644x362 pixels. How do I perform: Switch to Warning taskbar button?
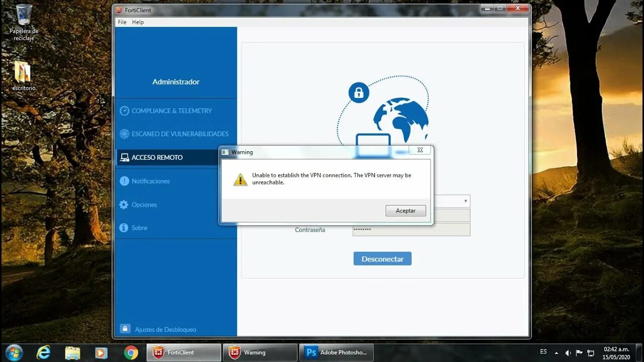tap(260, 352)
